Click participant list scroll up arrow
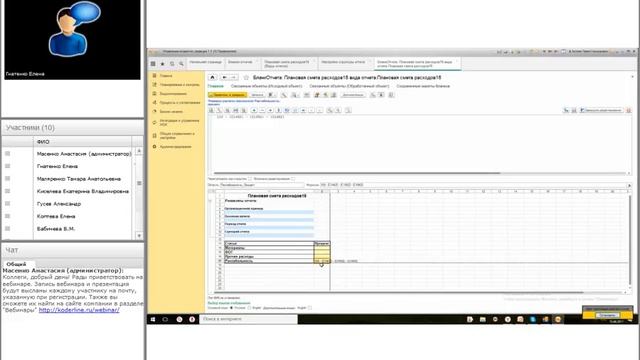This screenshot has width=640, height=360. [x=139, y=151]
